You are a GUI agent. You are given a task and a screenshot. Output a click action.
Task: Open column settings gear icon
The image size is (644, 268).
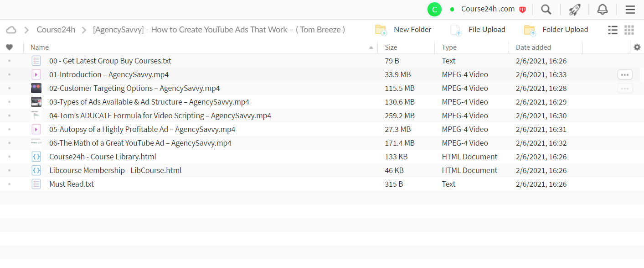[x=637, y=47]
